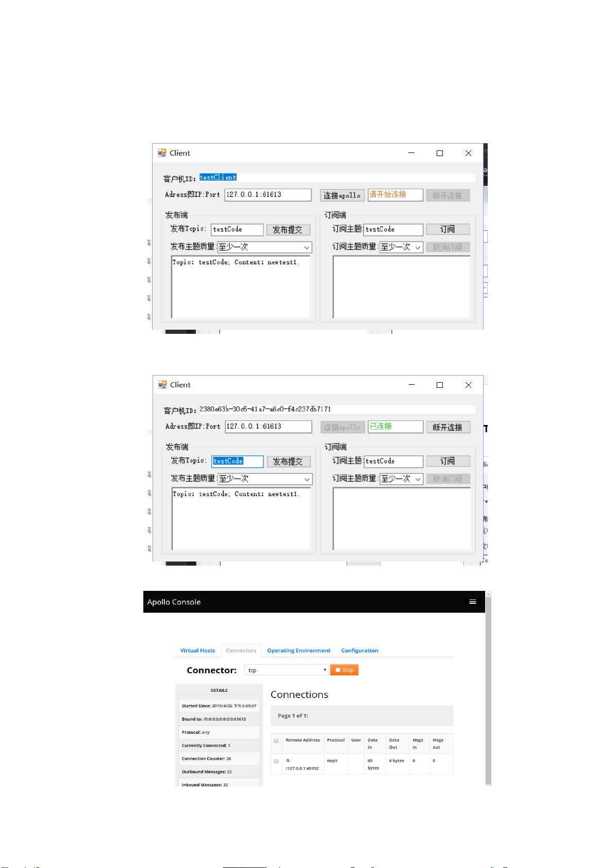Click greyed 连接apollo button in lower connected Client window

[342, 427]
